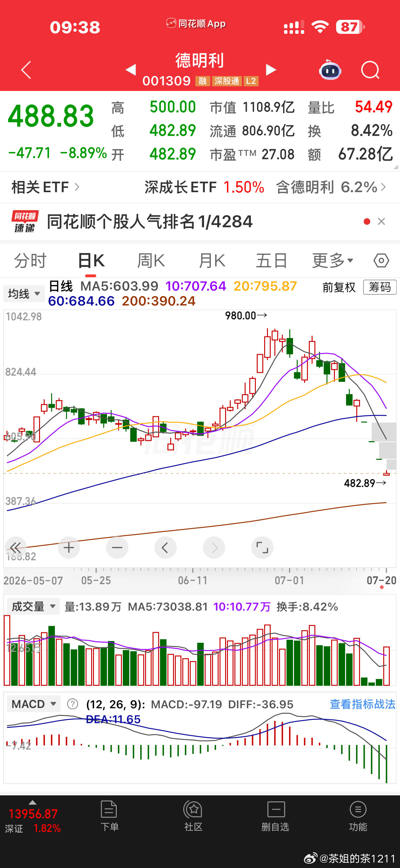400x868 pixels.
Task: Expand 更多 chart period menu
Action: coord(333,260)
